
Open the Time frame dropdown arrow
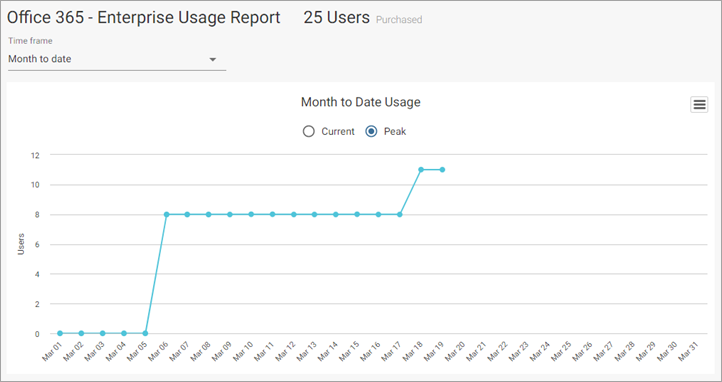click(213, 59)
